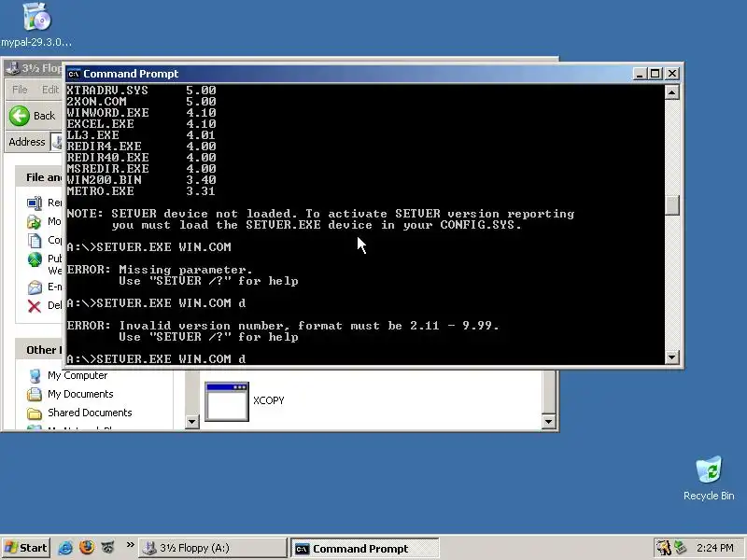Screen dimensions: 747x560
Task: Select the XCOPY file icon in Explorer
Action: click(x=227, y=401)
